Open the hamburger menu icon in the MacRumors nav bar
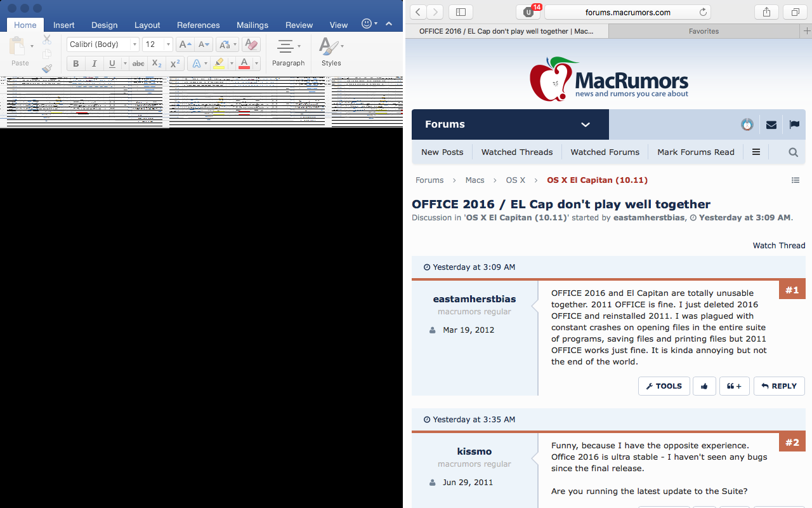The height and width of the screenshot is (508, 812). coord(756,152)
